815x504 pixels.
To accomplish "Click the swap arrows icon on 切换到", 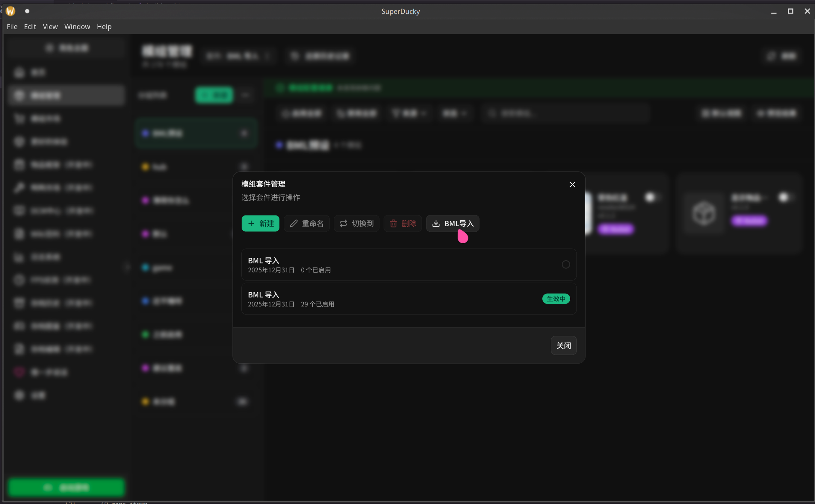I will pyautogui.click(x=343, y=223).
